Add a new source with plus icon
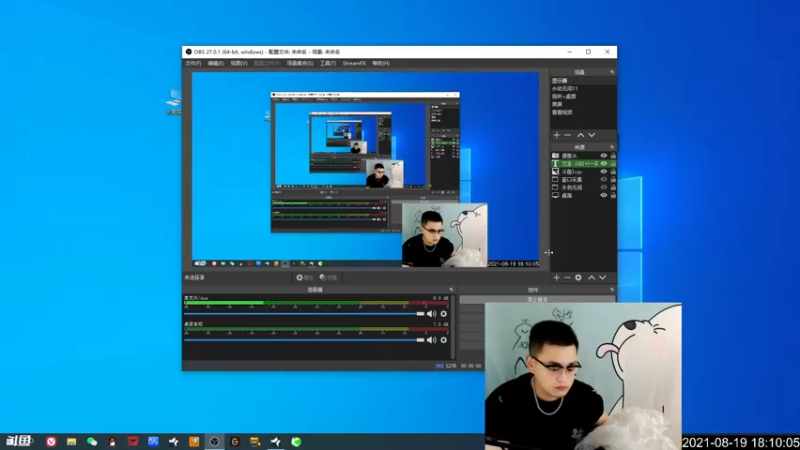This screenshot has height=450, width=800. coord(557,278)
